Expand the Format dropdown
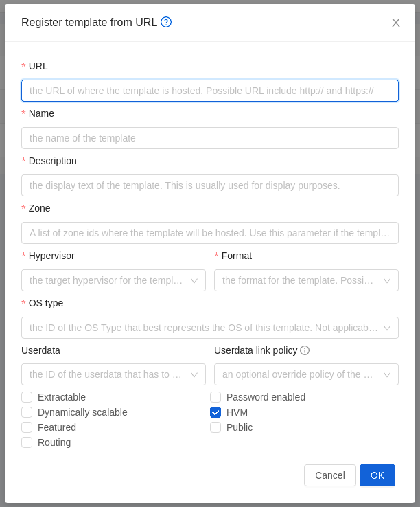Screen dimensions: 420x507 coord(306,280)
